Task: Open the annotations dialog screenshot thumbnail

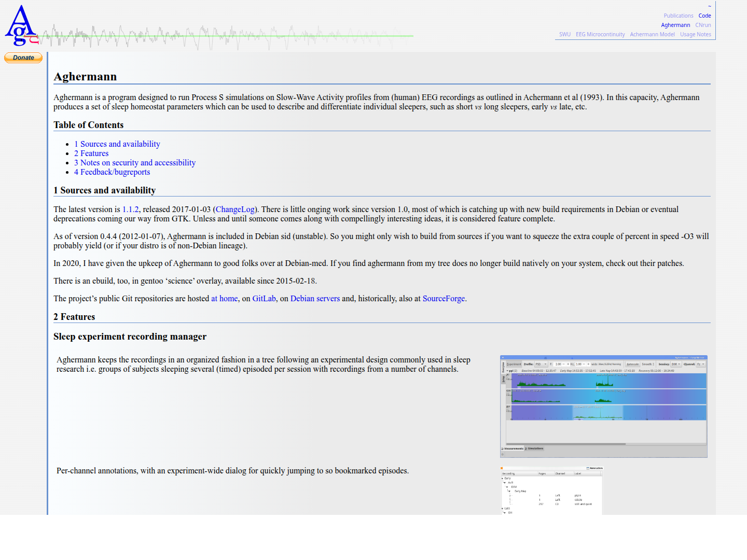Action: 552,491
